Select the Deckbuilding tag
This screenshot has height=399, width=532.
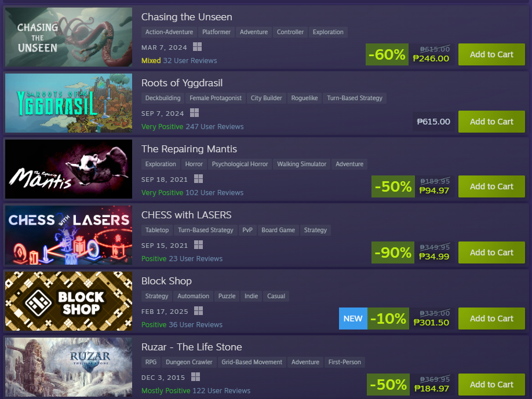pyautogui.click(x=163, y=98)
